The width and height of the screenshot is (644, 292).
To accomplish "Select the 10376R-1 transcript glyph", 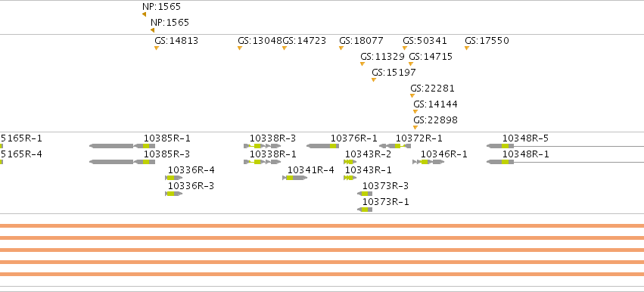I will tap(323, 146).
